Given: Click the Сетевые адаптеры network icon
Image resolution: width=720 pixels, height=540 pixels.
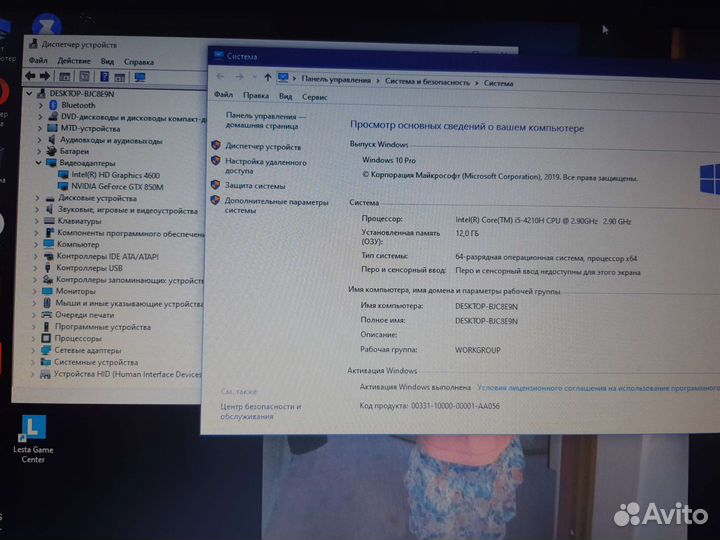Looking at the screenshot, I should (46, 350).
